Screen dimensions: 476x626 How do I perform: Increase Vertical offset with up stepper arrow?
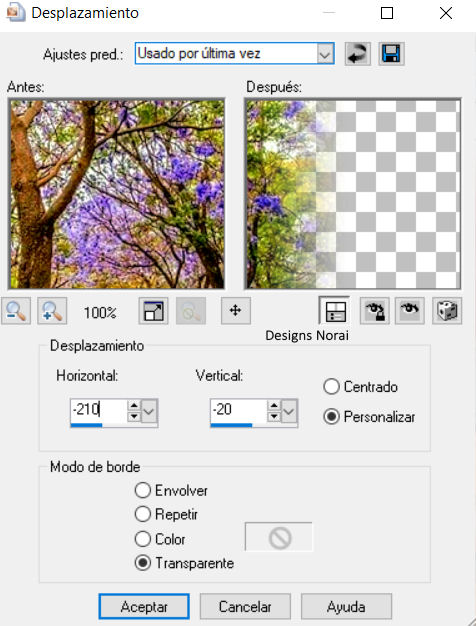(x=274, y=406)
